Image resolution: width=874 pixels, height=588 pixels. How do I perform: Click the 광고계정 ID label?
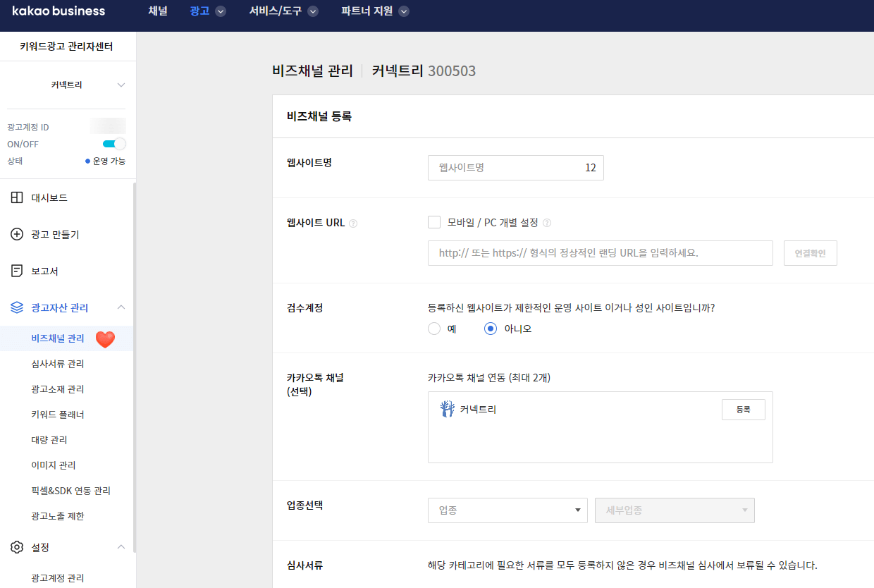pos(28,128)
